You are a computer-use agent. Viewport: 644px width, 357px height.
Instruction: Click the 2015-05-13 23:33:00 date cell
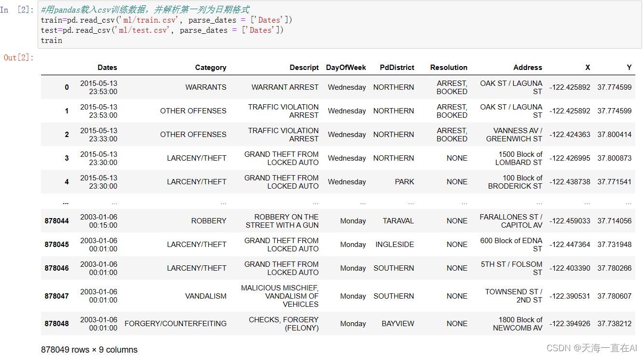coord(98,135)
